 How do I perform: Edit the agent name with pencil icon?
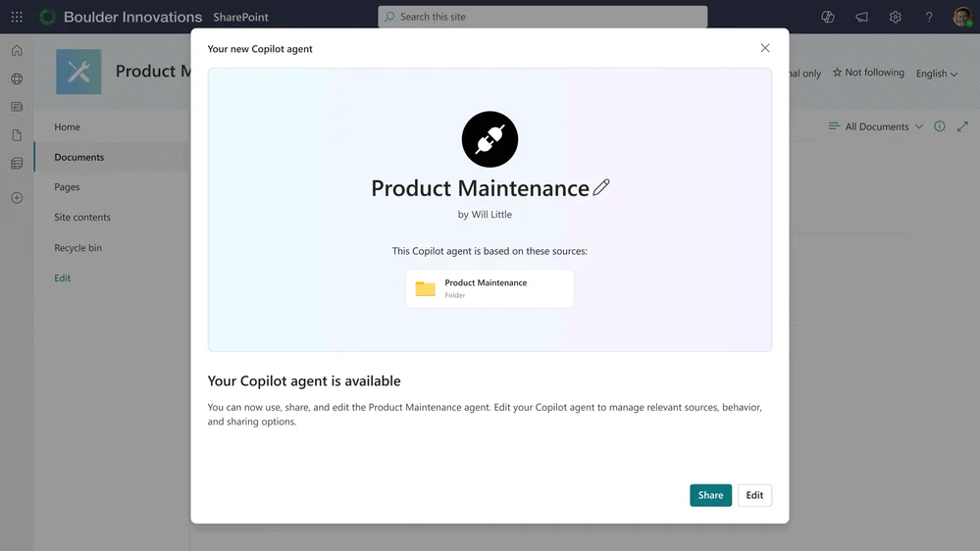coord(601,187)
